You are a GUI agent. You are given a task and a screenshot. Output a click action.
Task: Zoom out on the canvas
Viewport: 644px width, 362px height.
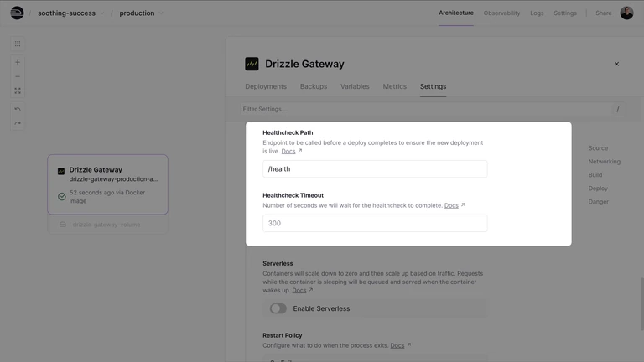(18, 76)
